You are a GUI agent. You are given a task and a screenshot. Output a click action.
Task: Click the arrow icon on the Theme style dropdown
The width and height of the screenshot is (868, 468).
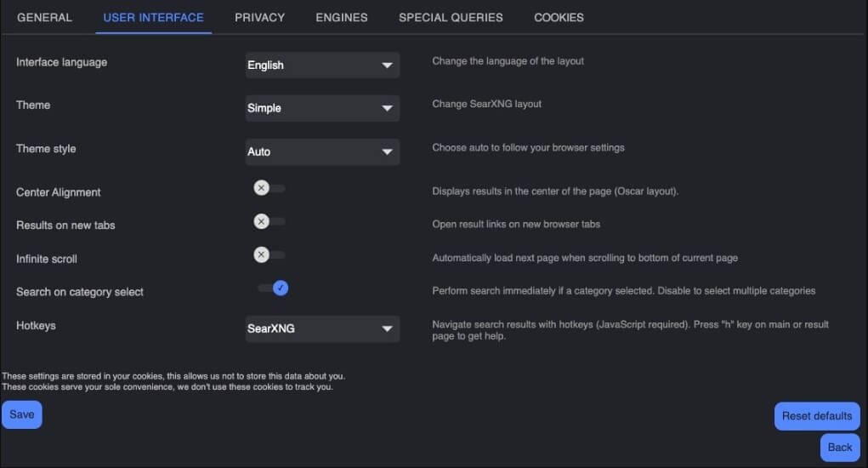(x=387, y=152)
